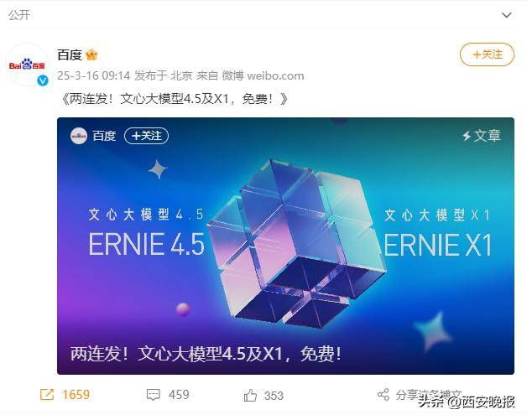Click the blue verified badge on the avatar

click(x=43, y=80)
